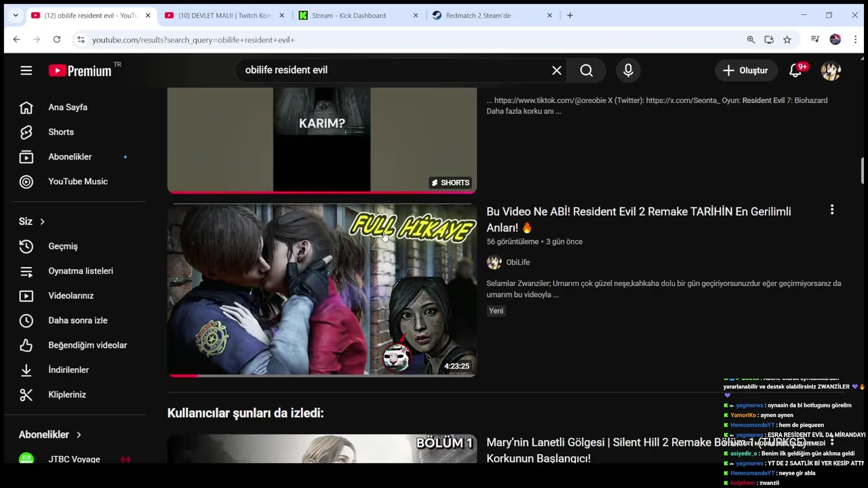Open a new browser tab

570,15
